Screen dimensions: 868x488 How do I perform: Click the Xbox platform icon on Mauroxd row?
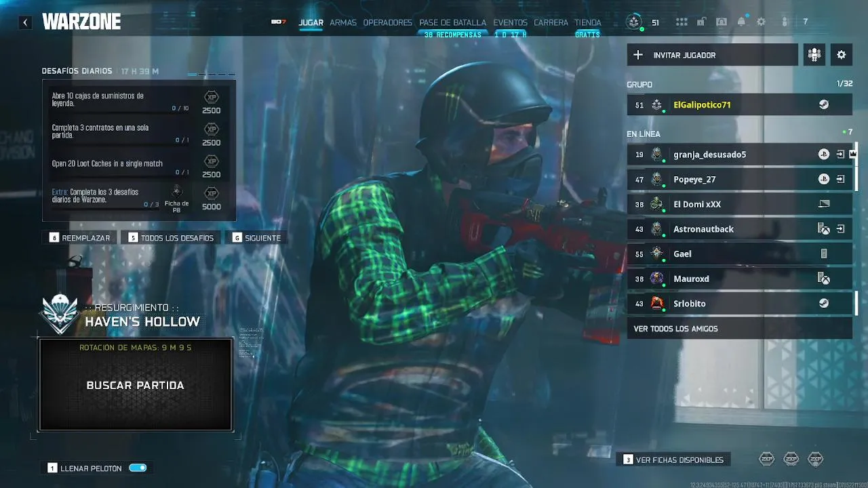point(823,279)
